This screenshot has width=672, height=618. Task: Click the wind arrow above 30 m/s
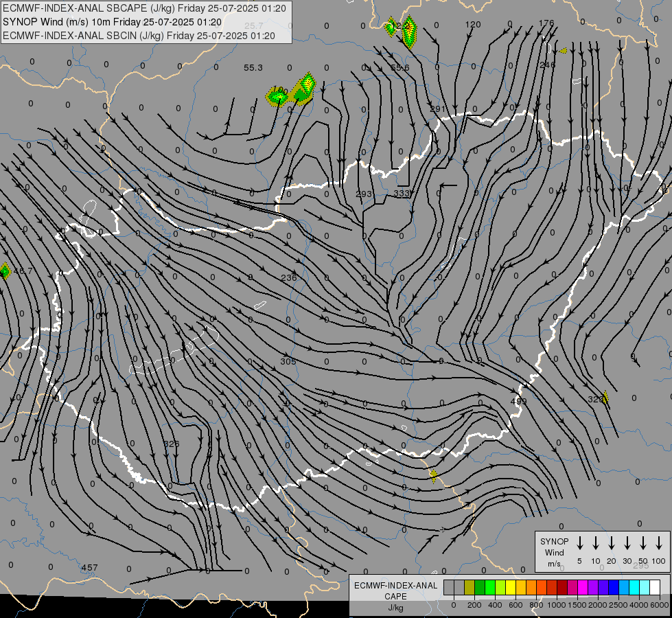click(627, 543)
